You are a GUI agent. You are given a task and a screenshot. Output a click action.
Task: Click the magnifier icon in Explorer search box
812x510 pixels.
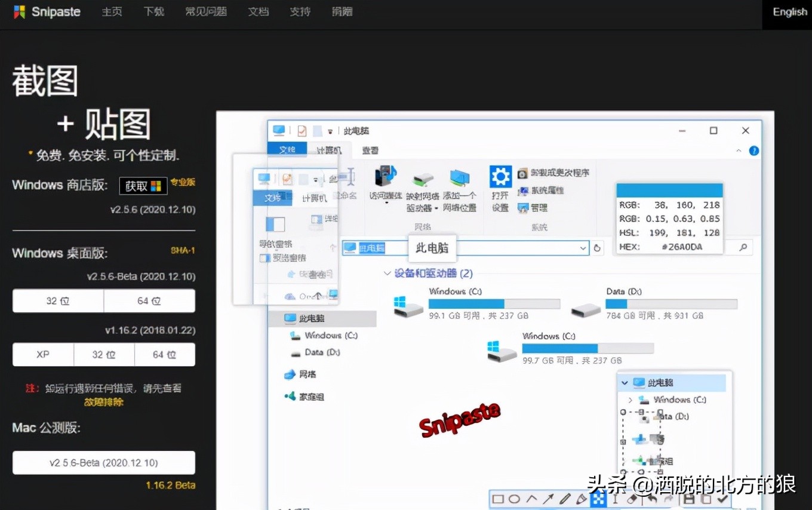[x=743, y=247]
